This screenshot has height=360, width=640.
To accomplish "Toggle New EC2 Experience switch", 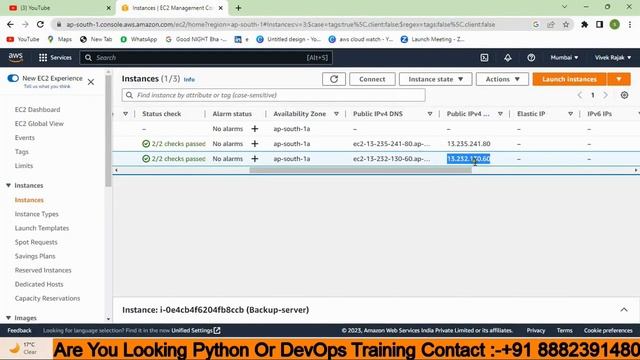I will pyautogui.click(x=13, y=78).
